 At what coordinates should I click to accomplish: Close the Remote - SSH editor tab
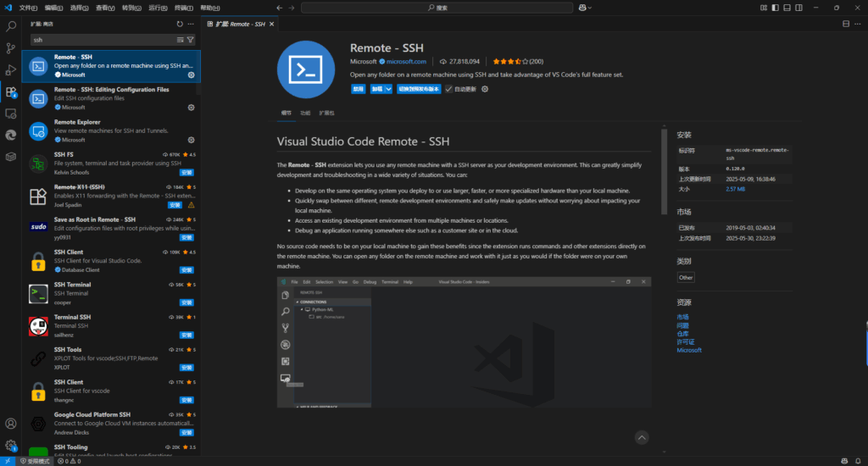pos(272,25)
